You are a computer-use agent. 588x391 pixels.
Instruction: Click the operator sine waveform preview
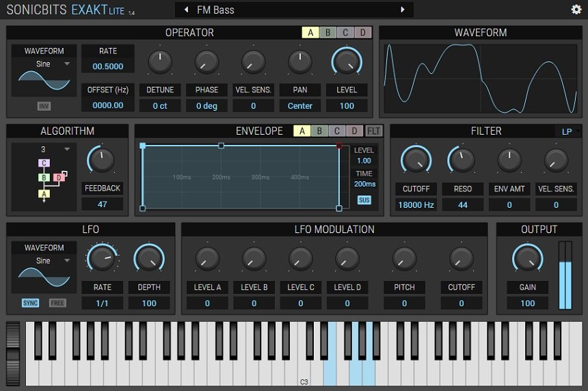44,81
